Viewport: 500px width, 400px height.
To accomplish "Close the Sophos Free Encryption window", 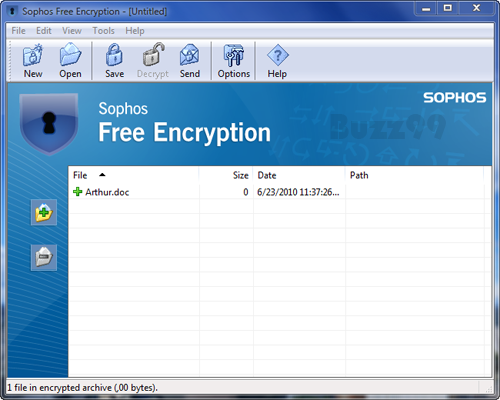I will point(476,9).
